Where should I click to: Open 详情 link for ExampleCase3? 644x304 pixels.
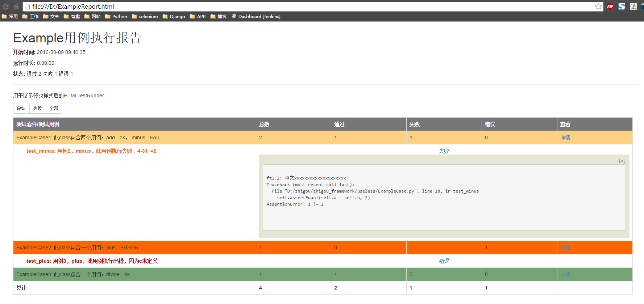point(565,274)
